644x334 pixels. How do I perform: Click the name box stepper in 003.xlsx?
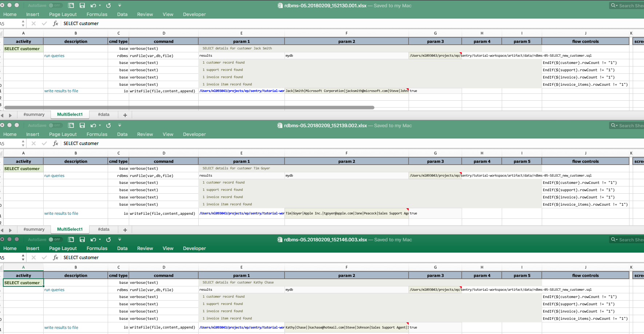[23, 257]
